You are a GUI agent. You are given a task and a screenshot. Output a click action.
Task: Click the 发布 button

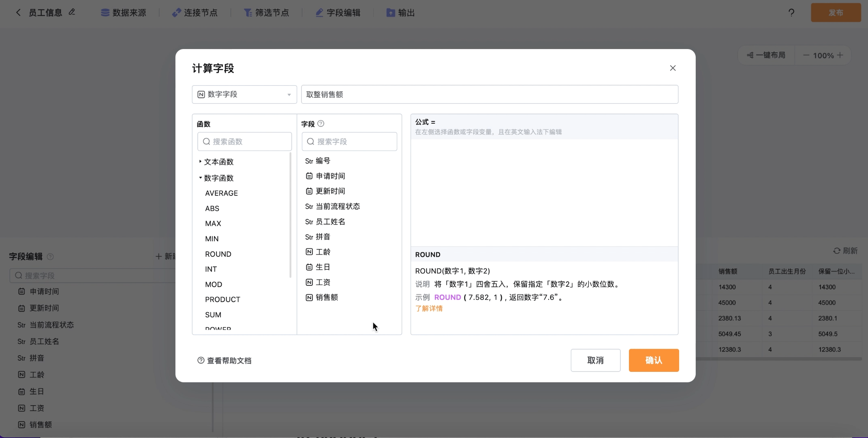tap(836, 13)
